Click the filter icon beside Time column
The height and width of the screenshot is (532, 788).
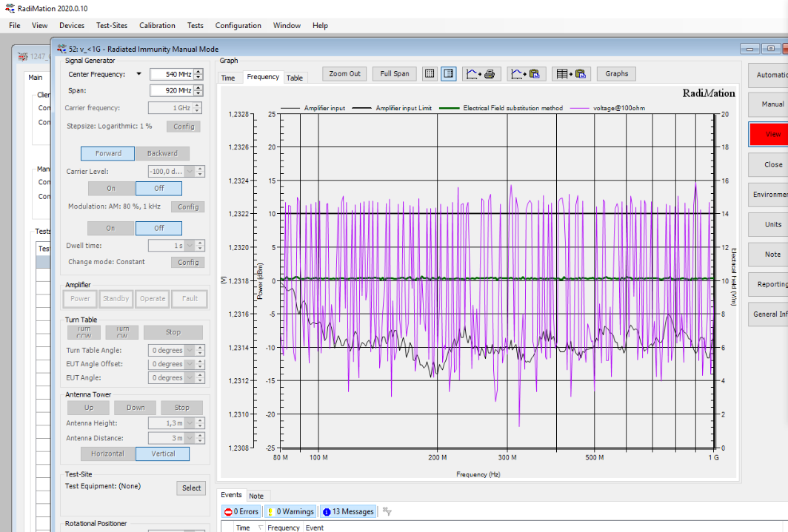[261, 528]
